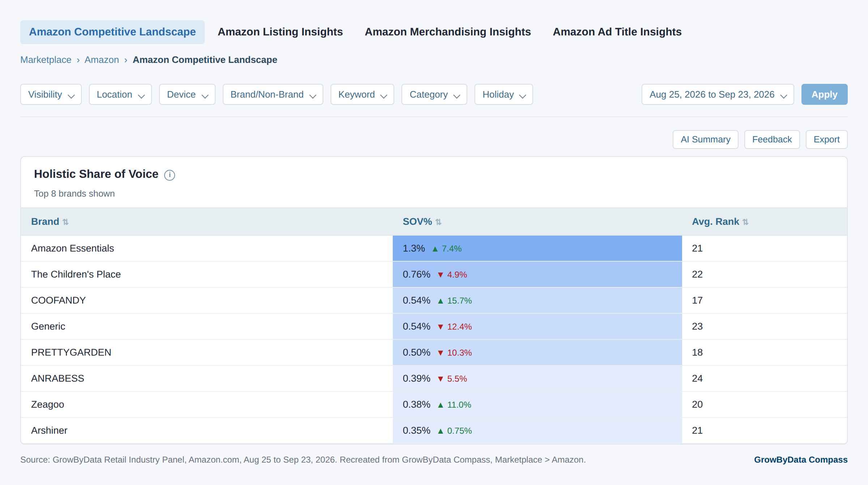Click the PRETTYGARDEN brand name

pyautogui.click(x=71, y=352)
